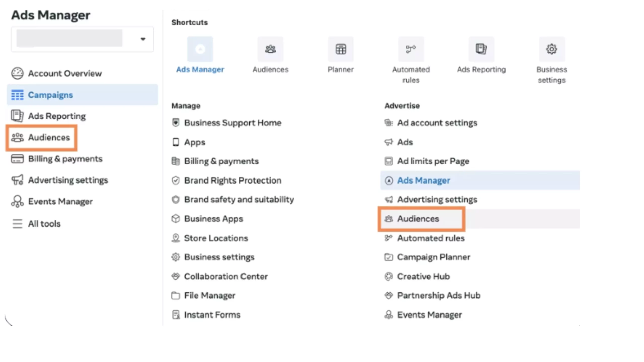Viewport: 644px width, 362px height.
Task: Open Business settings under Manage
Action: 219,257
